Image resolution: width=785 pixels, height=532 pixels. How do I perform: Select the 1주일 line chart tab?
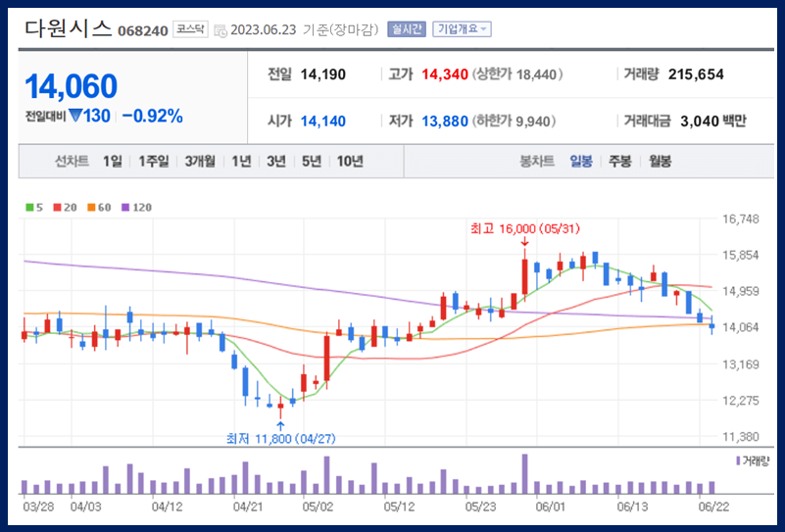pos(154,161)
